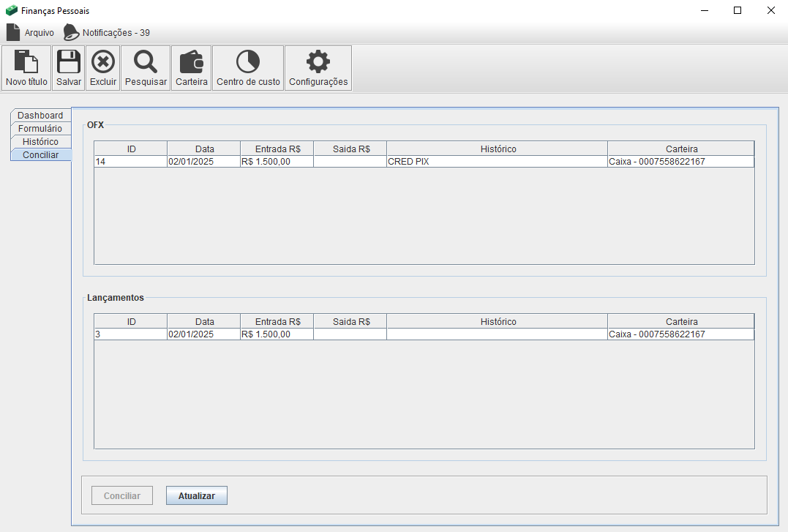Open Configurações gear settings
Viewport: 788px width, 532px height.
pyautogui.click(x=318, y=63)
